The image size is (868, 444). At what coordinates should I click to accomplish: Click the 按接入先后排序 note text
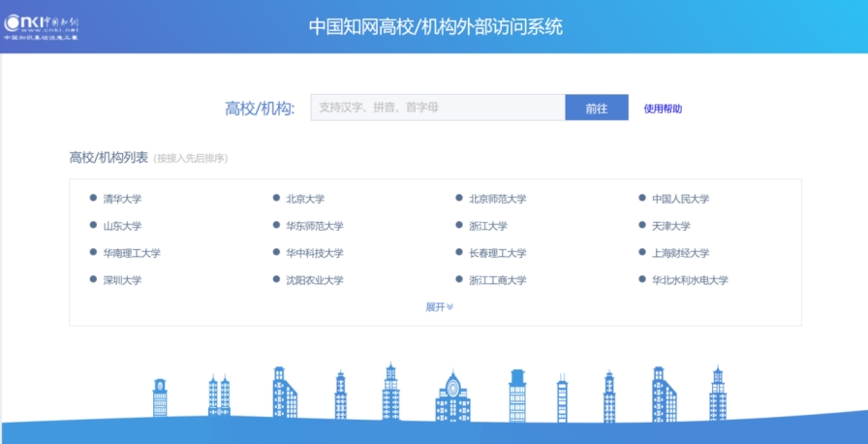point(191,159)
